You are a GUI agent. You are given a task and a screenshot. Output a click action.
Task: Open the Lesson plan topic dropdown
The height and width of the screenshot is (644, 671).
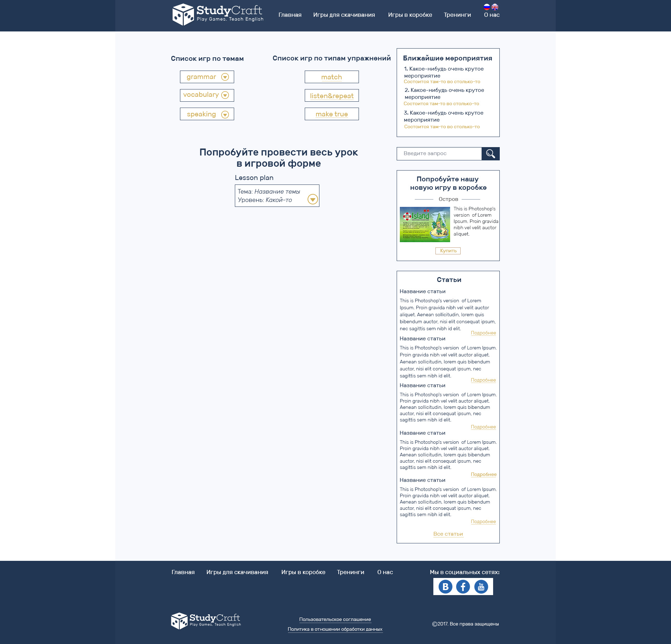coord(277,196)
